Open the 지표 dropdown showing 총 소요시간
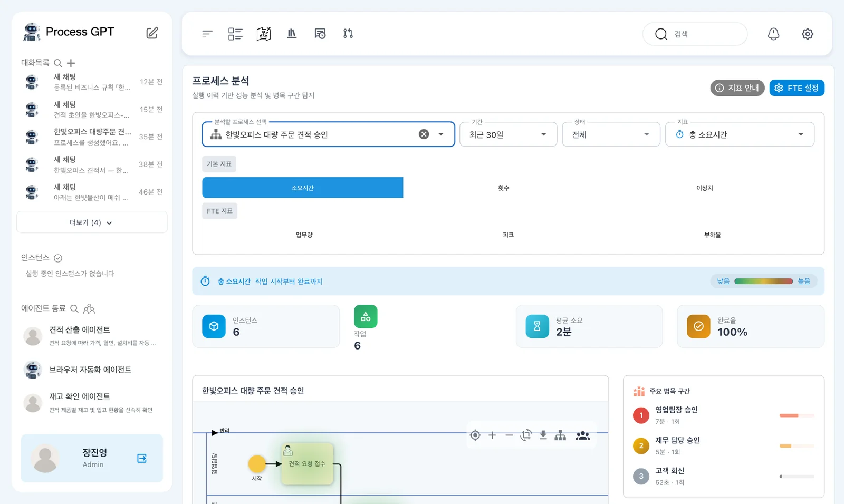Viewport: 844px width, 504px height. (x=740, y=134)
